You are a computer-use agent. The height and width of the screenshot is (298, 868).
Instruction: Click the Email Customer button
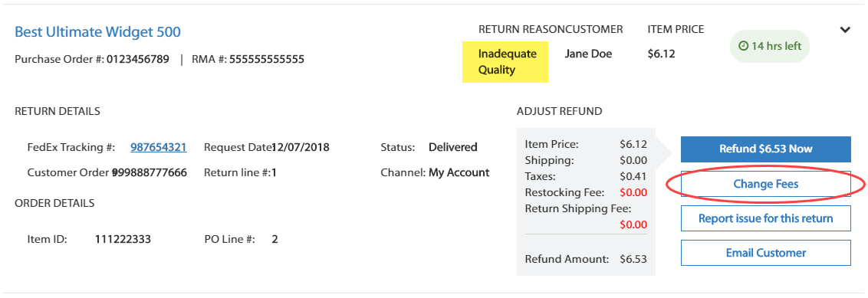point(765,253)
